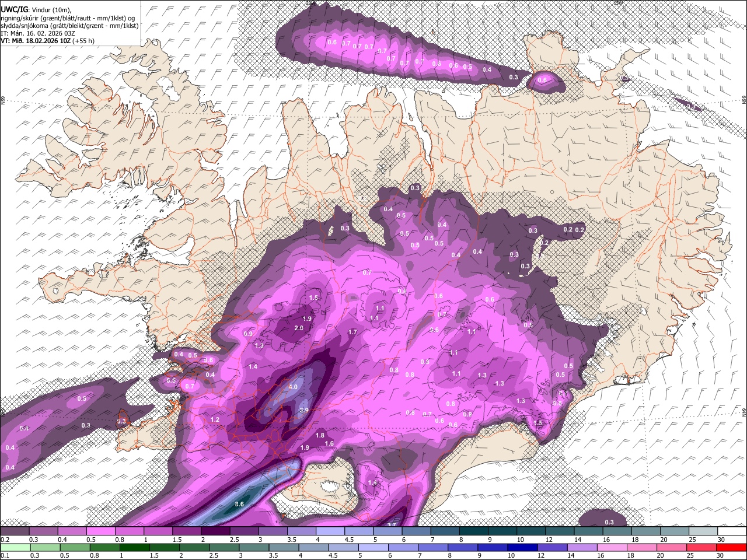Click the 3.7 value at the map's bottom edge

coord(392,524)
